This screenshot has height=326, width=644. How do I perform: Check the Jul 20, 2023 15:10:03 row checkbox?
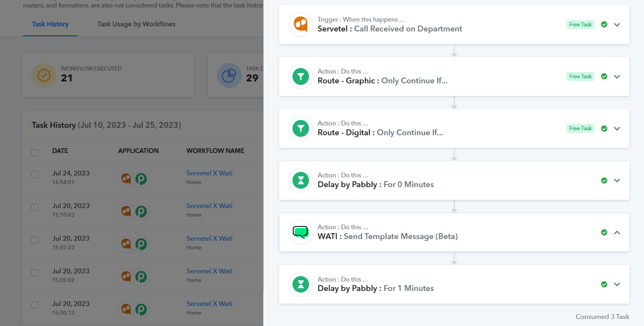[x=35, y=207]
